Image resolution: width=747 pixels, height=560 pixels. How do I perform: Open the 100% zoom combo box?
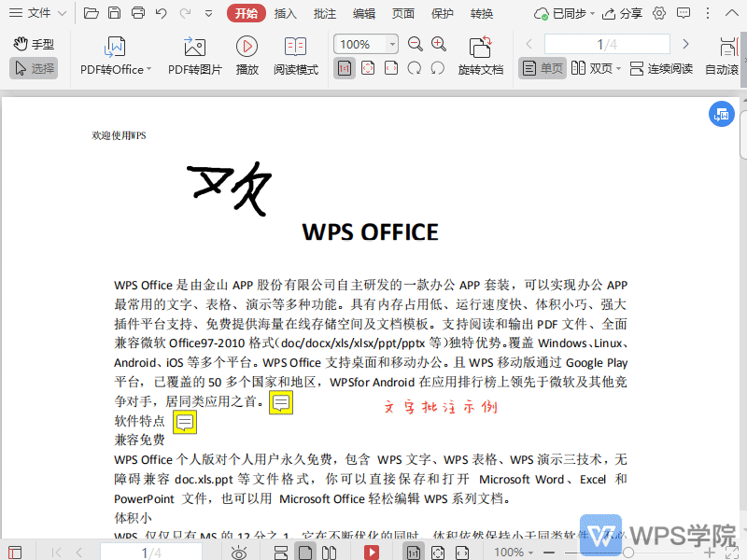[365, 44]
